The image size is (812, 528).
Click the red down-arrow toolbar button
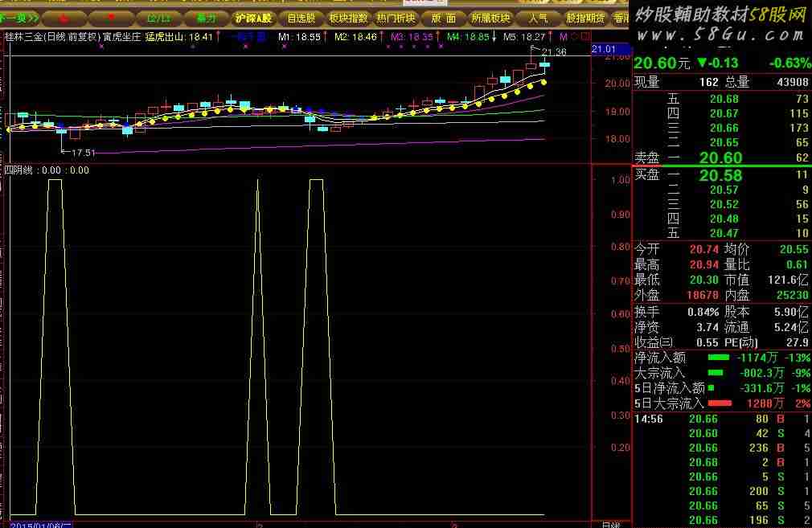pyautogui.click(x=111, y=18)
